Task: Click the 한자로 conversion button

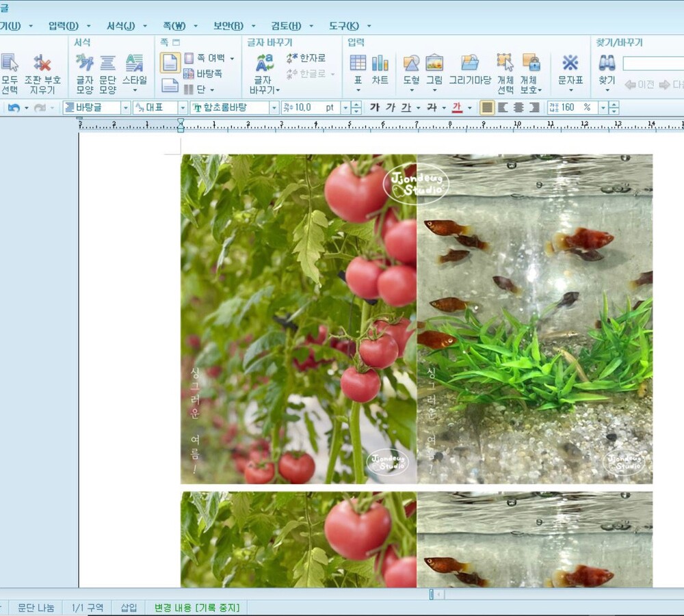Action: point(306,58)
